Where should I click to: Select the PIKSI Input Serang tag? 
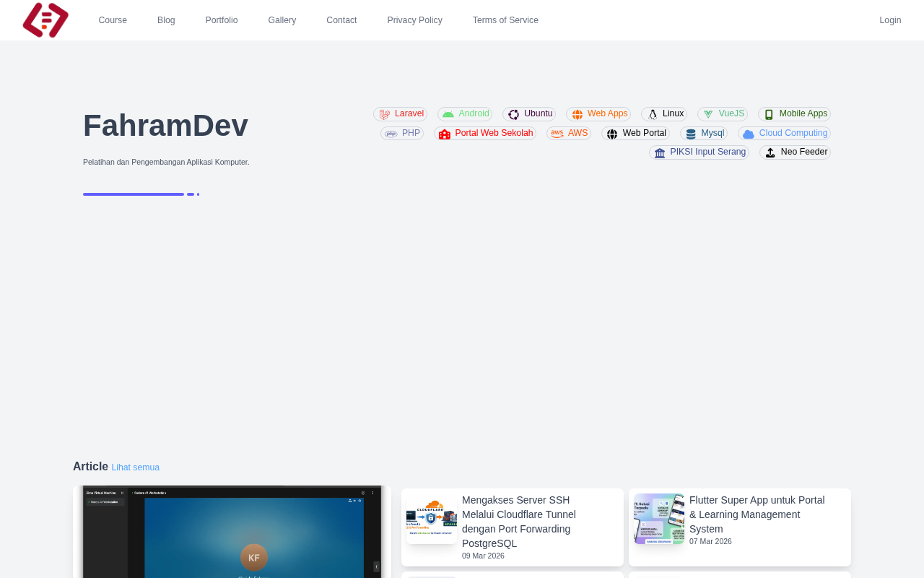click(699, 152)
